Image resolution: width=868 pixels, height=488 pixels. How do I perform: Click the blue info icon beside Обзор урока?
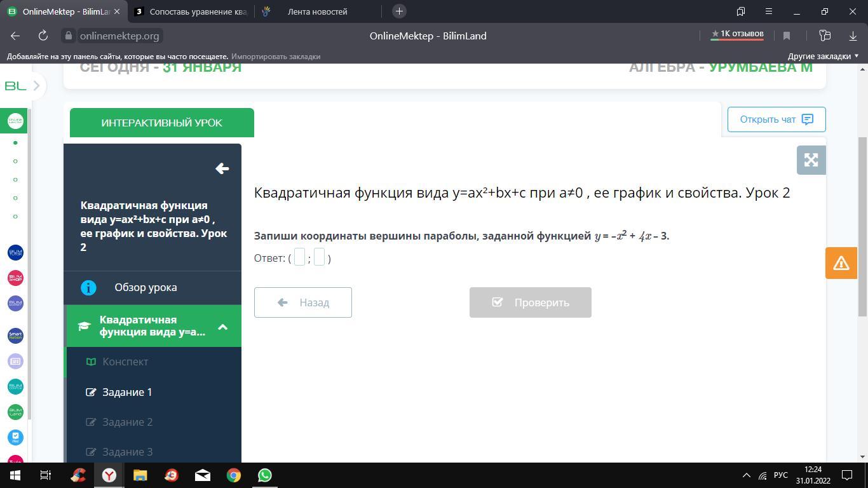88,288
